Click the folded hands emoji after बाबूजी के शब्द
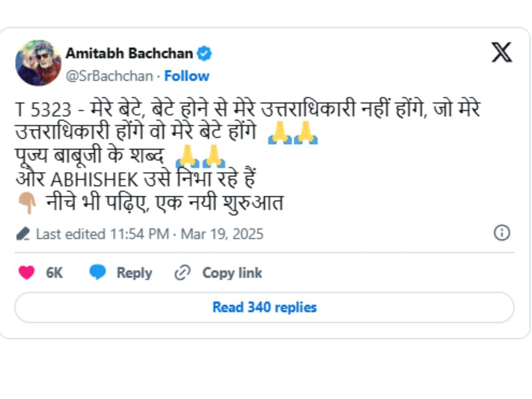532x399 pixels. [x=200, y=156]
